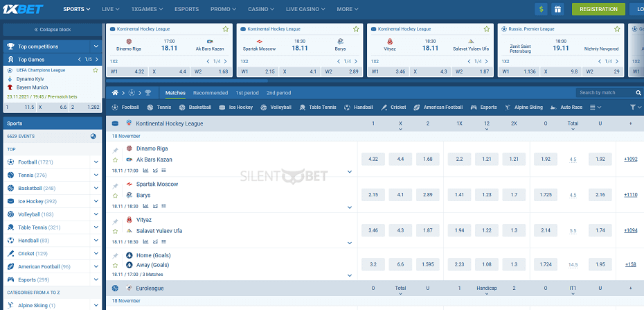Click the REGISTRATION button
644x310 pixels.
tap(598, 9)
